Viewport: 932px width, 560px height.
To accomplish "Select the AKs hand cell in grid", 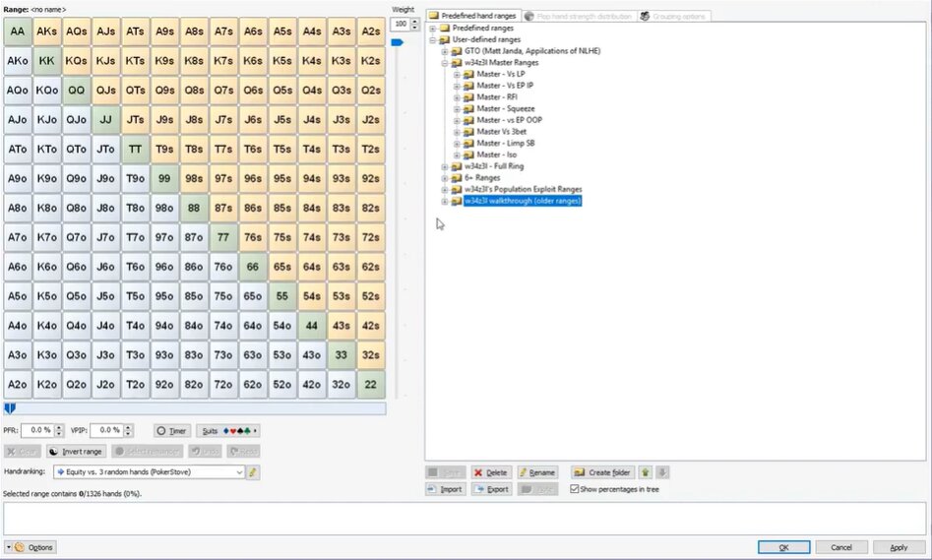I will [x=46, y=31].
